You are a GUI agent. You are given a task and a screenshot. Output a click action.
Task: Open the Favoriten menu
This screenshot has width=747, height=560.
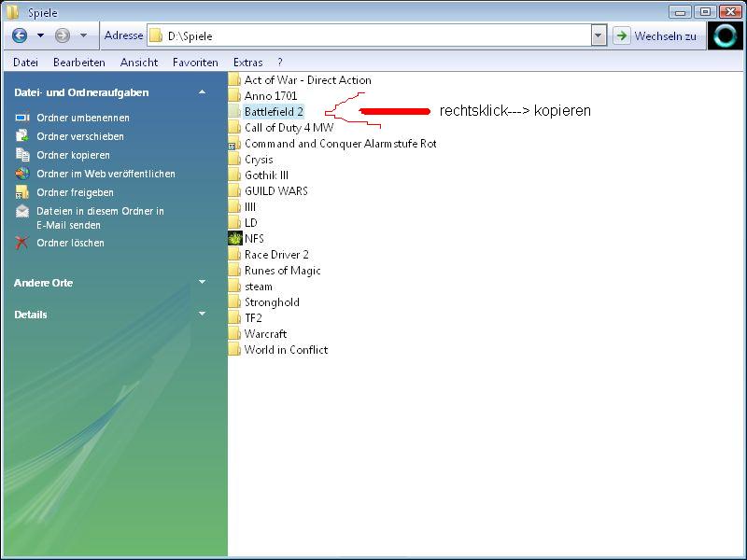coord(195,63)
